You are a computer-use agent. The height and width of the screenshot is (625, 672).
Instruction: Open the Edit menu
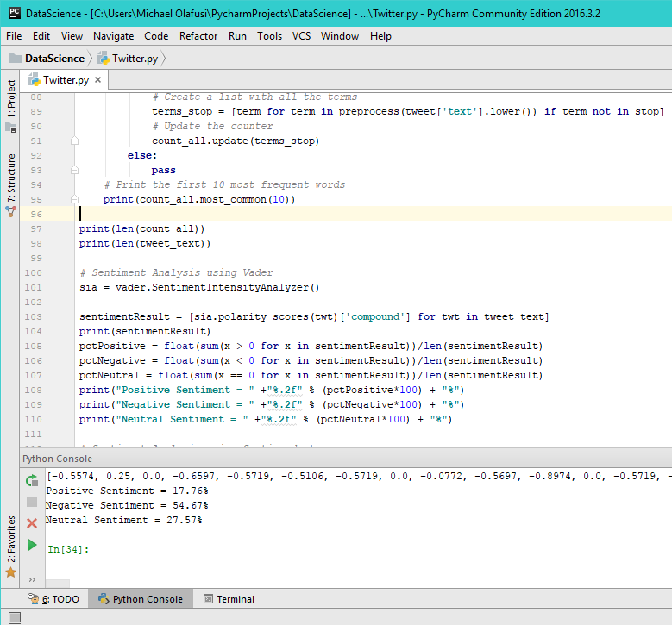(41, 36)
